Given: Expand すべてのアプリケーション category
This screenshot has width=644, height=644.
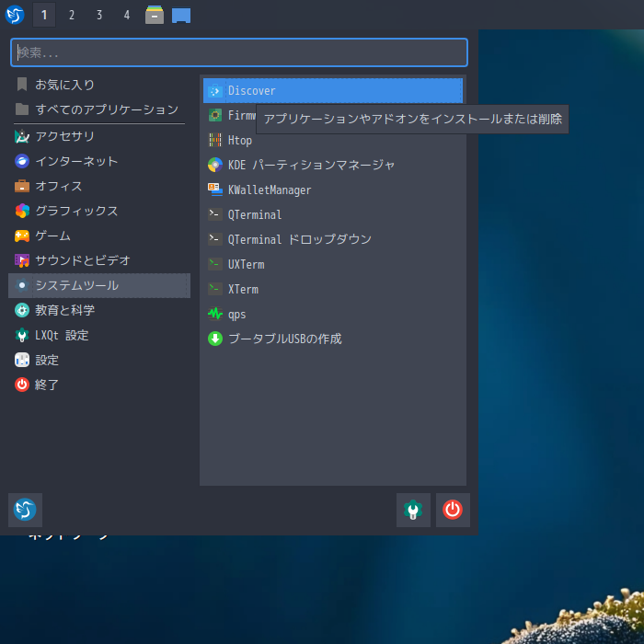Looking at the screenshot, I should tap(106, 109).
